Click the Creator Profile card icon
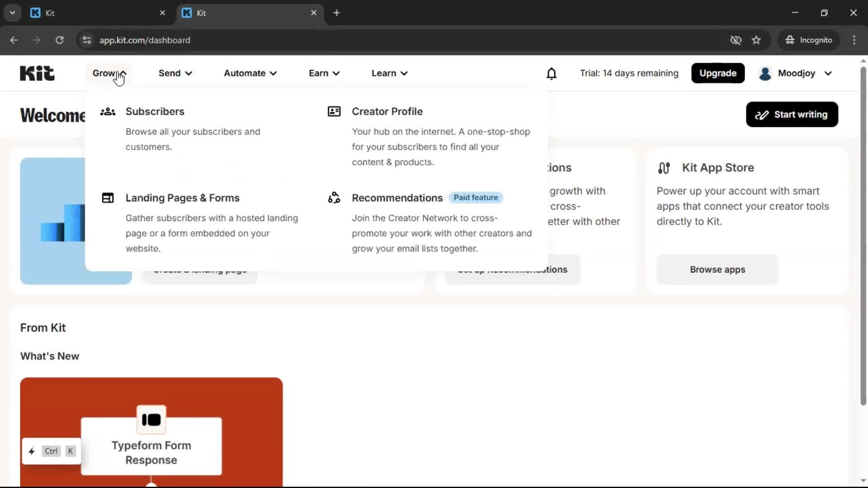Screen dimensions: 868x488 (334, 111)
